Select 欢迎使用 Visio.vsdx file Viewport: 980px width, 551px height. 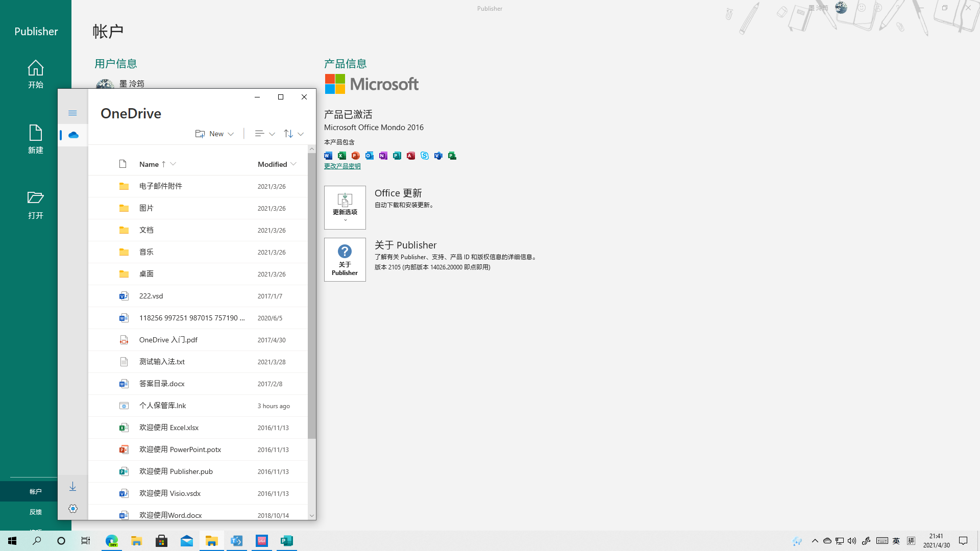(x=198, y=493)
